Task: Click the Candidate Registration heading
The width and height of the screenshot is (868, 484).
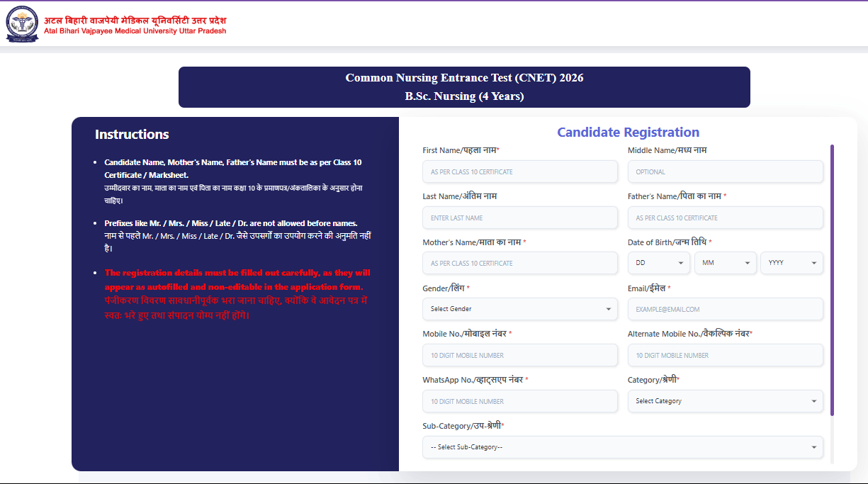Action: pos(628,133)
